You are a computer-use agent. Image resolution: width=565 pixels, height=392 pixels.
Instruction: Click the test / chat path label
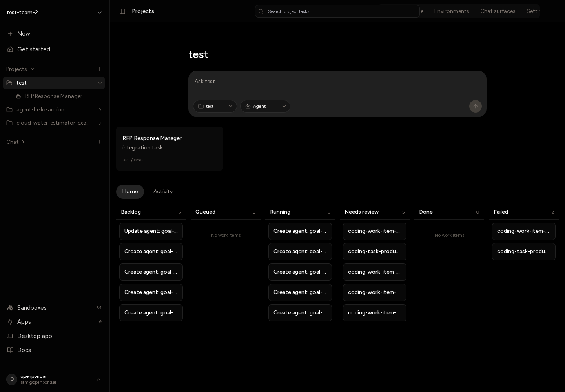pyautogui.click(x=133, y=160)
